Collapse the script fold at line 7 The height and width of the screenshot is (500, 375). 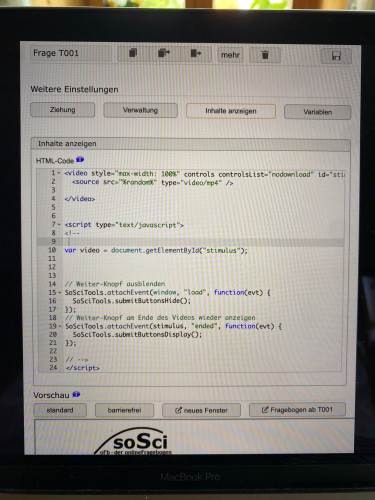pos(59,224)
